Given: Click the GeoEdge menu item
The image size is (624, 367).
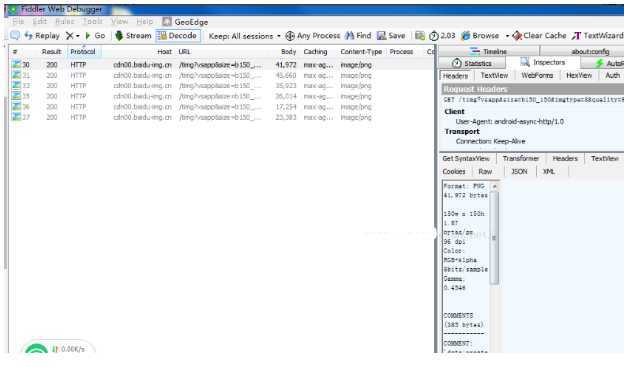Looking at the screenshot, I should [x=185, y=22].
